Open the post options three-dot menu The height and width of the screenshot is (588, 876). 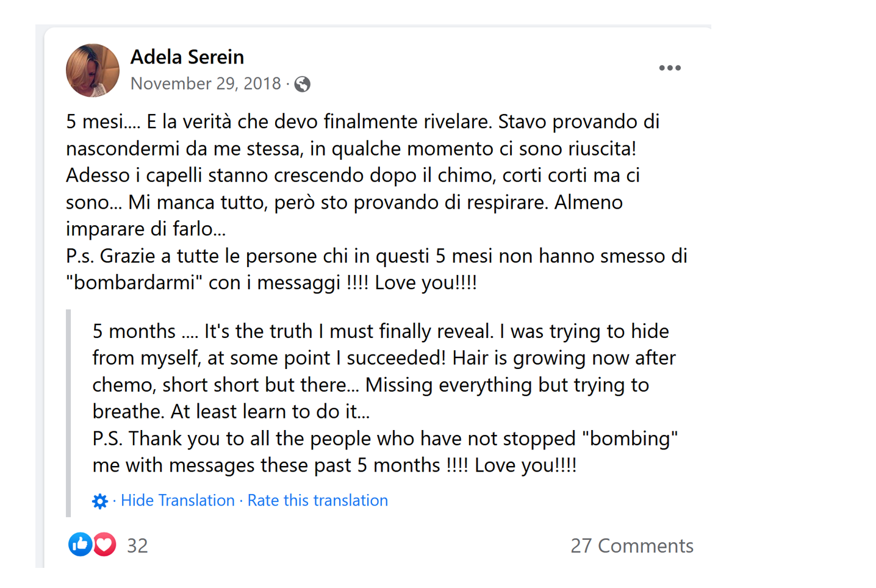click(669, 68)
